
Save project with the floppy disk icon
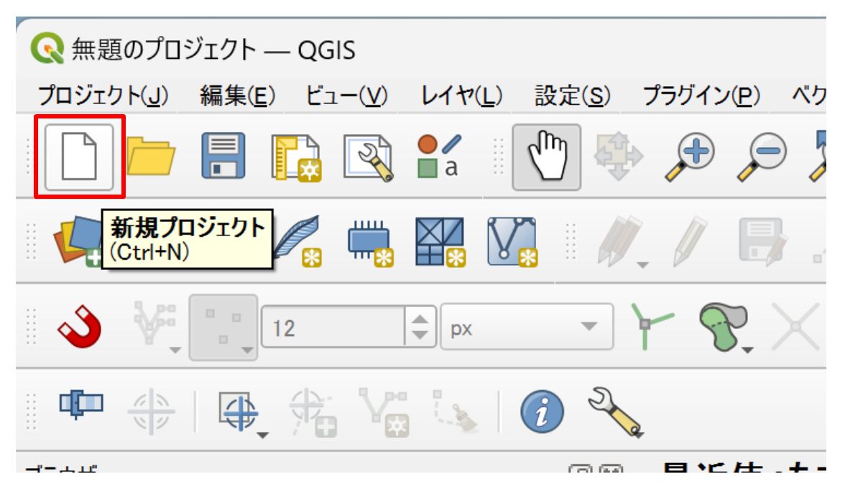[223, 157]
